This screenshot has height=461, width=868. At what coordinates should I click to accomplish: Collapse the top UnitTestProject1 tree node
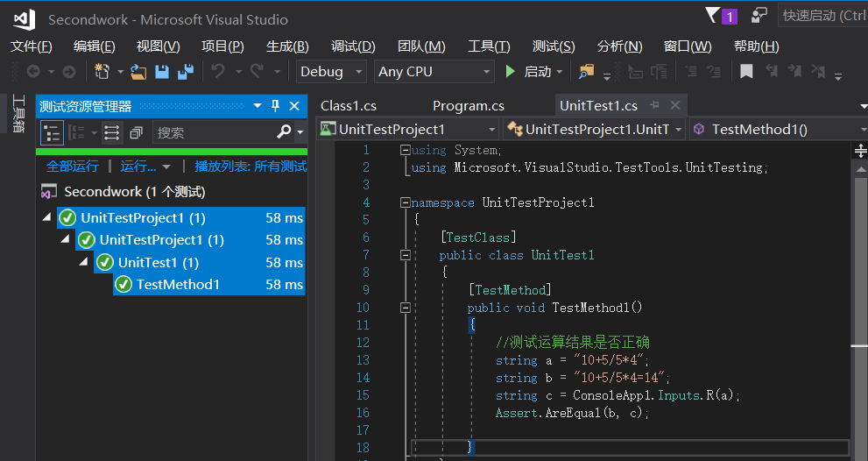point(47,217)
